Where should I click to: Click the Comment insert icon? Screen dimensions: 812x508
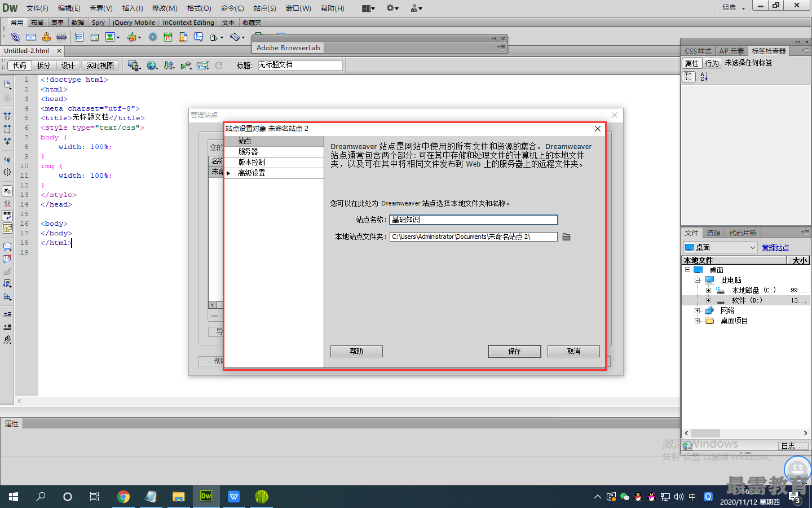[198, 37]
